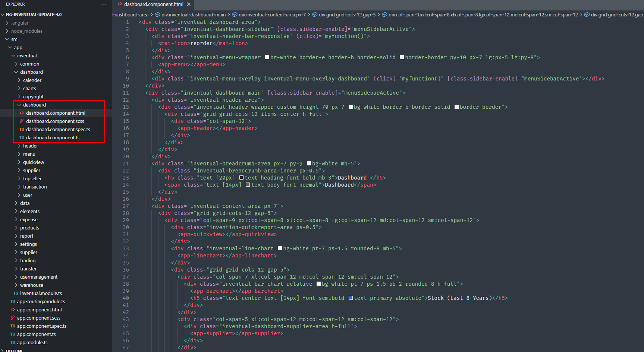Click border-border color swatch on line 13

pos(456,107)
